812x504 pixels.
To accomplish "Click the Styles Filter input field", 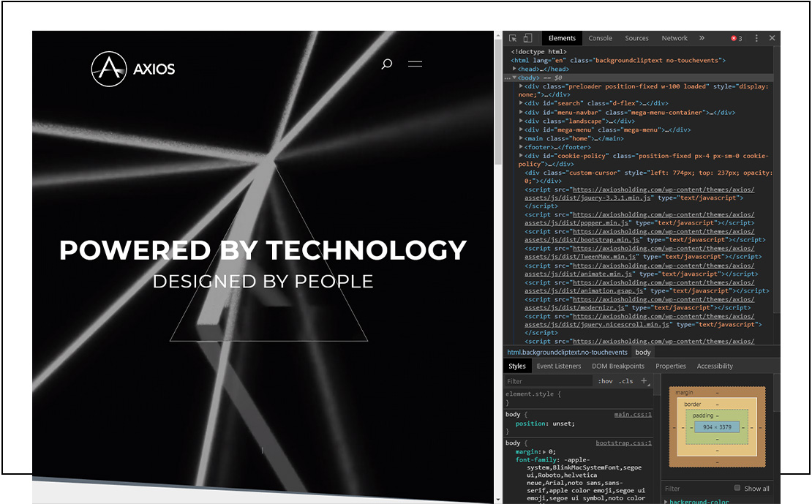I will [x=549, y=381].
